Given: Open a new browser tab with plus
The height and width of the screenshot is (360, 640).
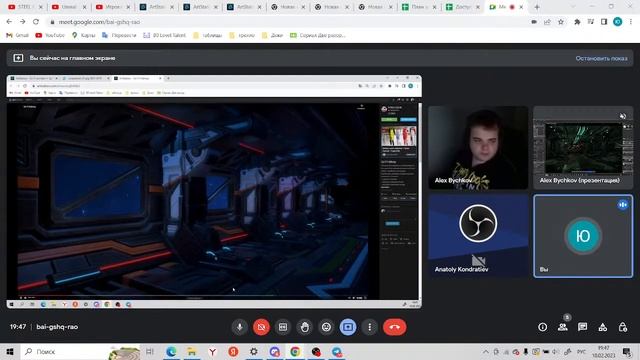Looking at the screenshot, I should [x=537, y=7].
